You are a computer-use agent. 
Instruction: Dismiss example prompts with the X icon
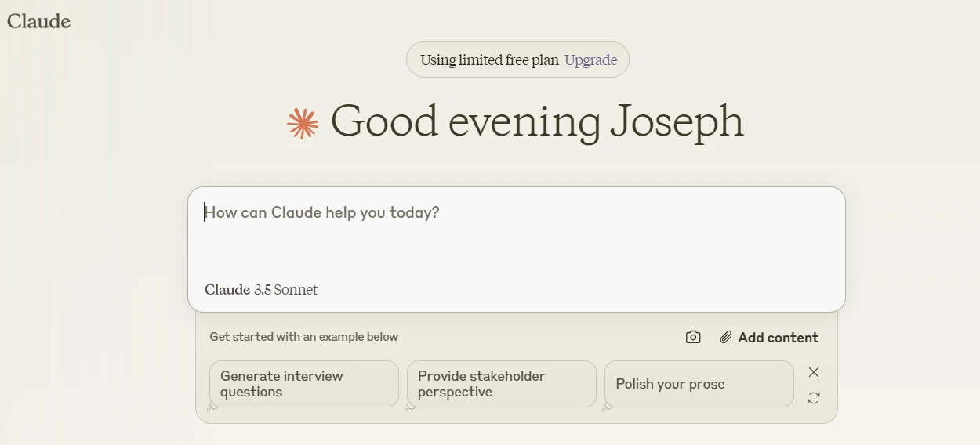click(814, 372)
